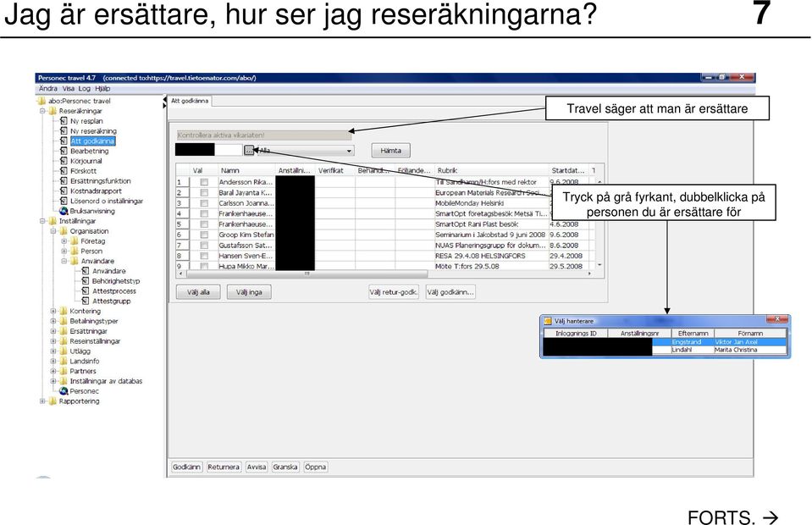Open the Visa menu

coord(69,89)
